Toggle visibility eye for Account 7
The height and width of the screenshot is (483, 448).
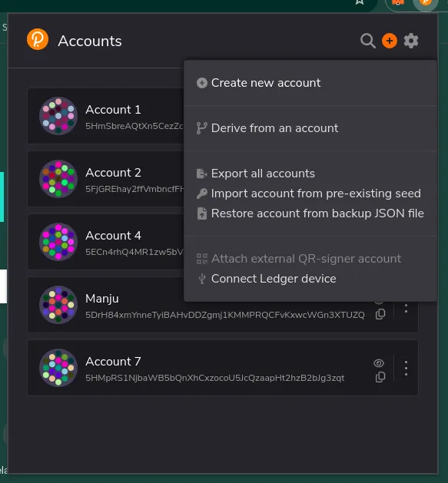pyautogui.click(x=379, y=363)
